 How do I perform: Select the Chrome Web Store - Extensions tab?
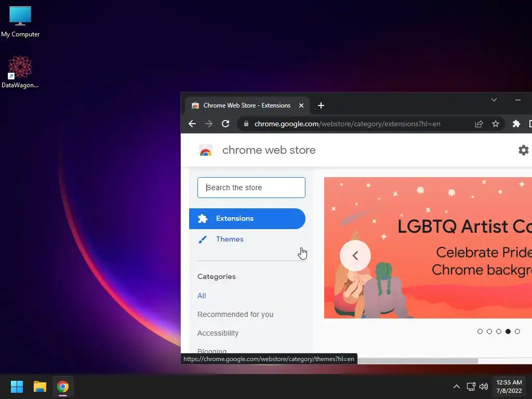click(248, 105)
